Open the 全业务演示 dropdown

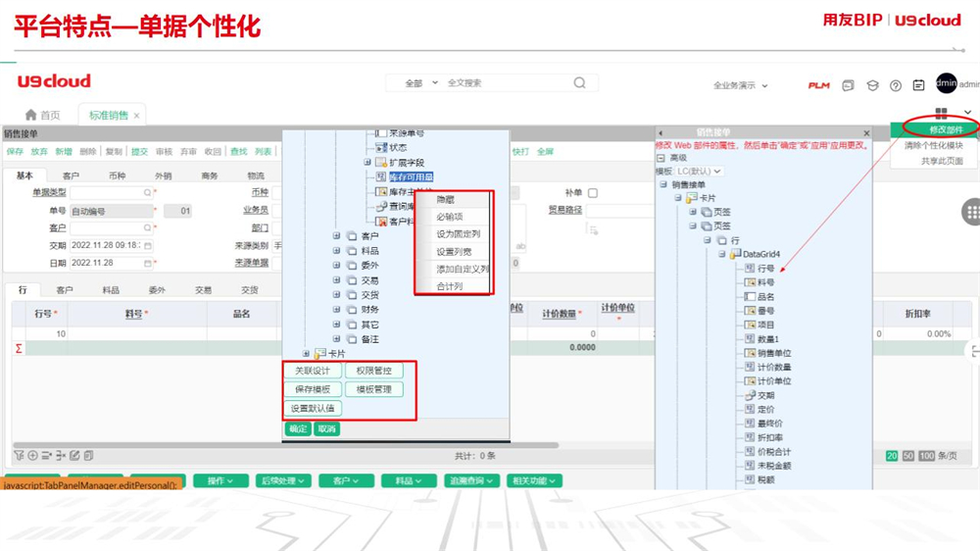(x=741, y=85)
